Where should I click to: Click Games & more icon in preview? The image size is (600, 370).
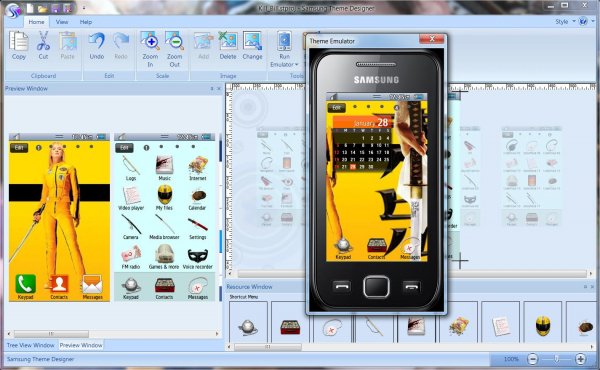[164, 257]
